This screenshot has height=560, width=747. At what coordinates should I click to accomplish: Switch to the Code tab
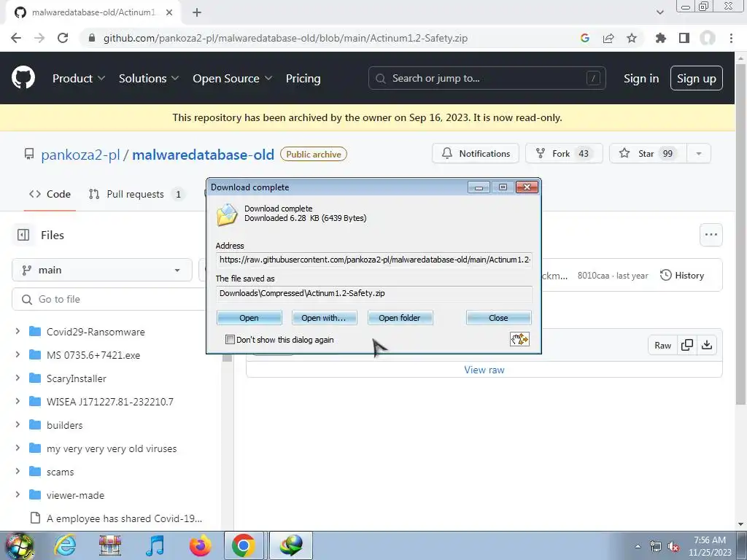(50, 194)
